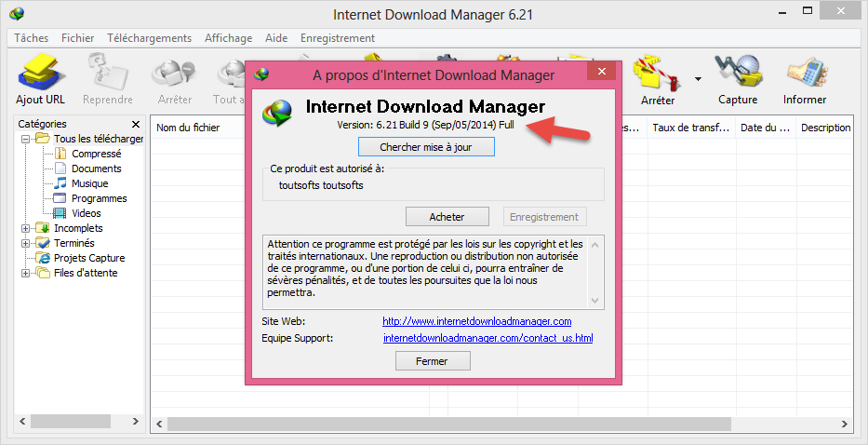Click the disabled Enregistrement button in dialog

tap(545, 217)
